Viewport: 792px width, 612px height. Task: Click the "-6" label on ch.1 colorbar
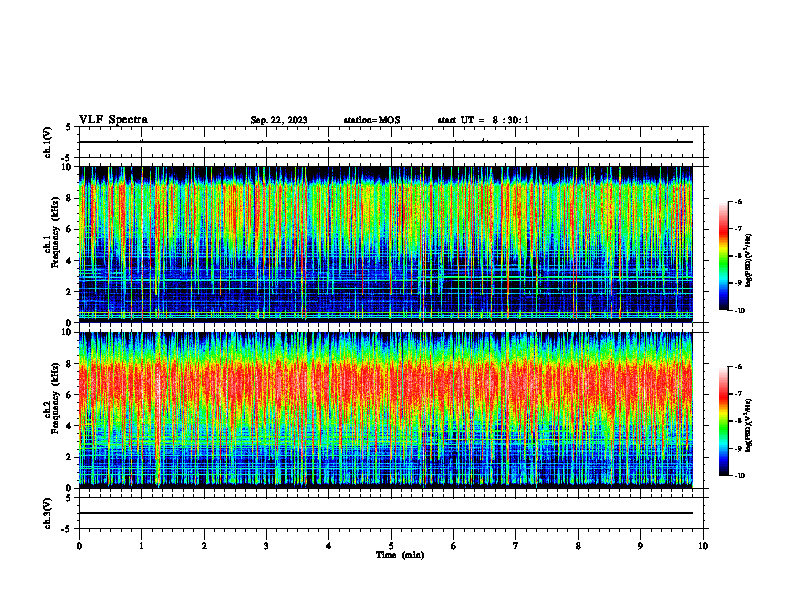[738, 202]
